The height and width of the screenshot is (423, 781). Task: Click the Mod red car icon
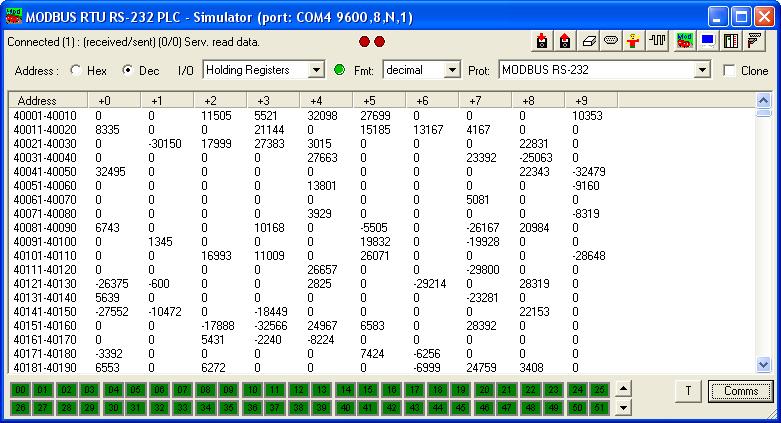(x=685, y=41)
